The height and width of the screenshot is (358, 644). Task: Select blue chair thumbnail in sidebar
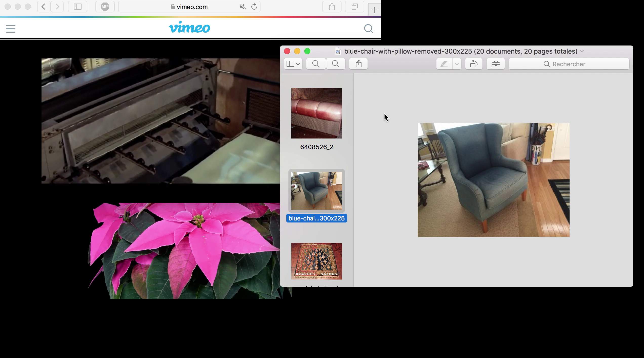pyautogui.click(x=316, y=191)
